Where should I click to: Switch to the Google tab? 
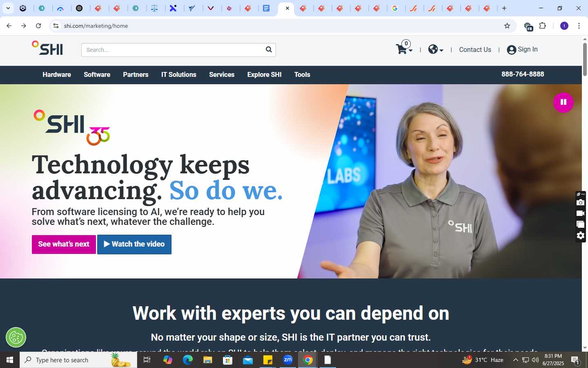coord(395,8)
